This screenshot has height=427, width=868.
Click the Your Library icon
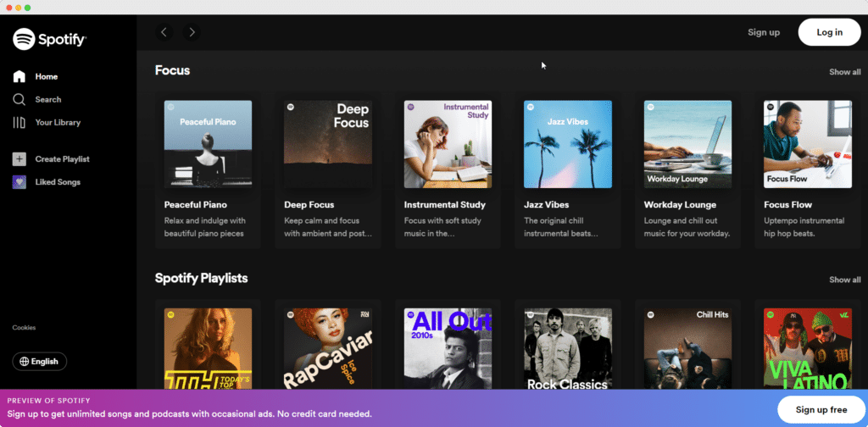(19, 122)
